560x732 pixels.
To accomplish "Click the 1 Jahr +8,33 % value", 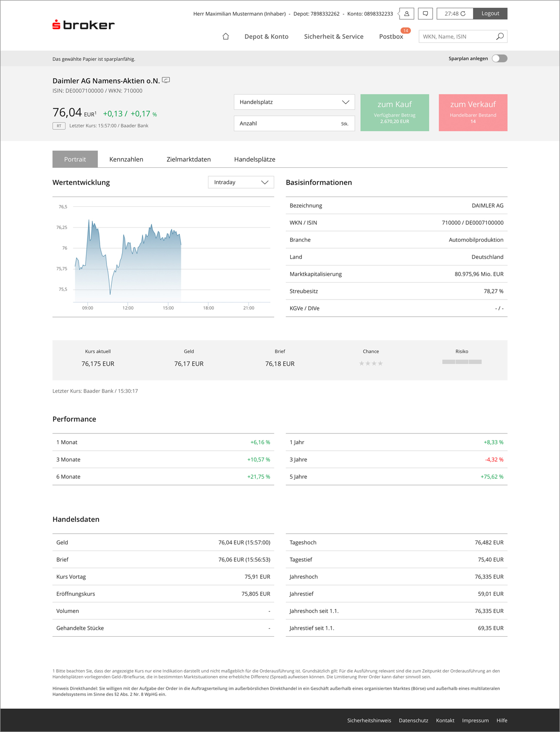I will (493, 442).
